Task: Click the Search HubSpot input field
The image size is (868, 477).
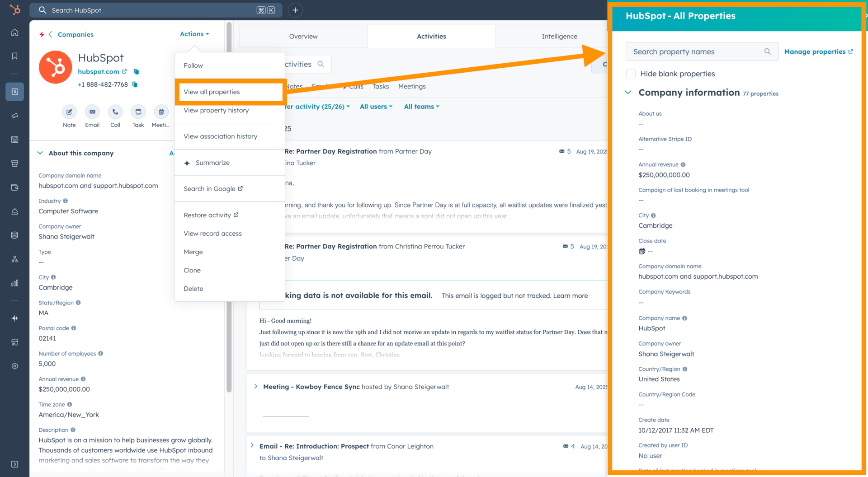Action: (x=156, y=10)
